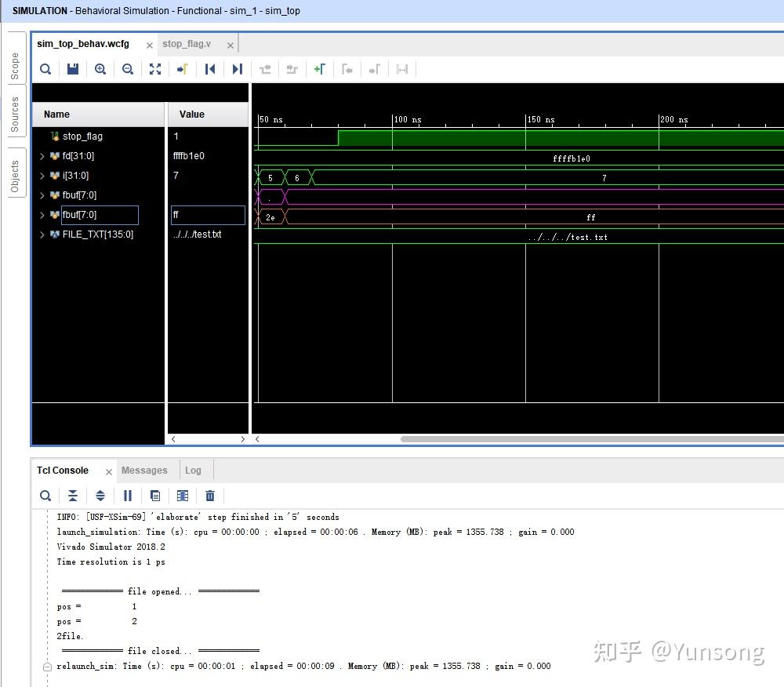784x687 pixels.
Task: Jump to previous transition with left-arrow icon
Action: 209,69
